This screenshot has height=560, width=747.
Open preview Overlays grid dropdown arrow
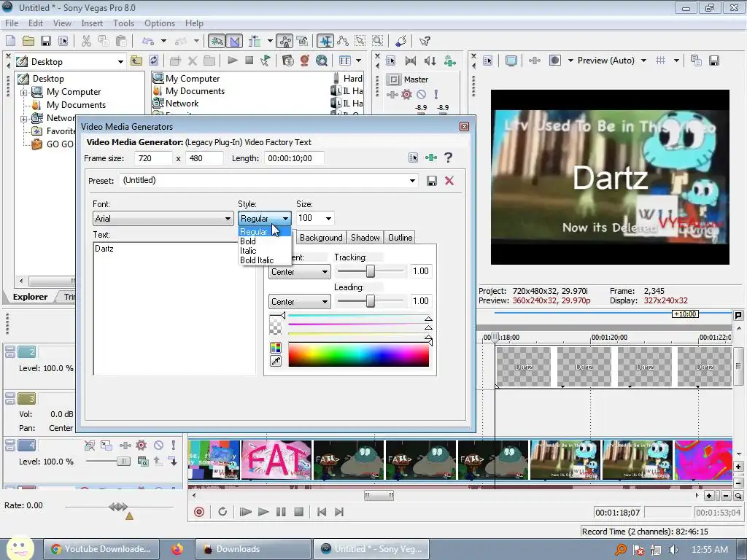click(x=676, y=61)
